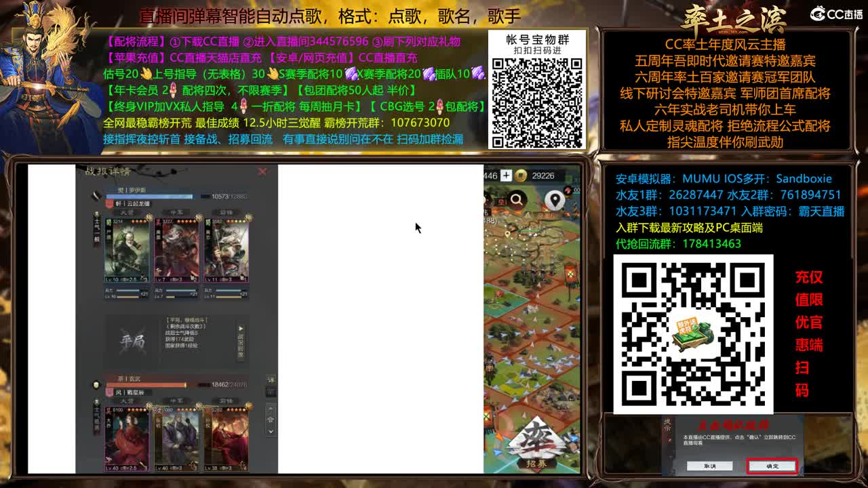This screenshot has width=868, height=488.
Task: Click the plus button next to the currency
Action: [x=506, y=176]
